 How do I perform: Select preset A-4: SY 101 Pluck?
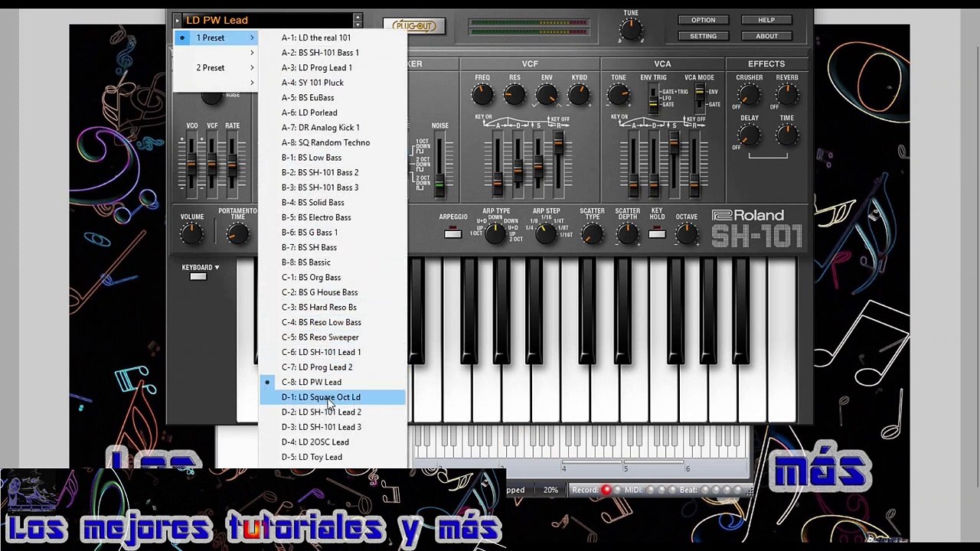coord(332,83)
